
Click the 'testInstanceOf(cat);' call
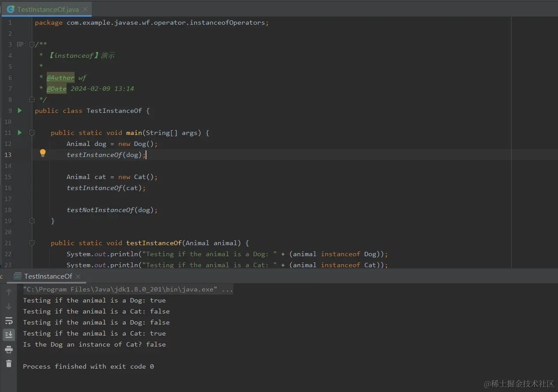pos(106,188)
